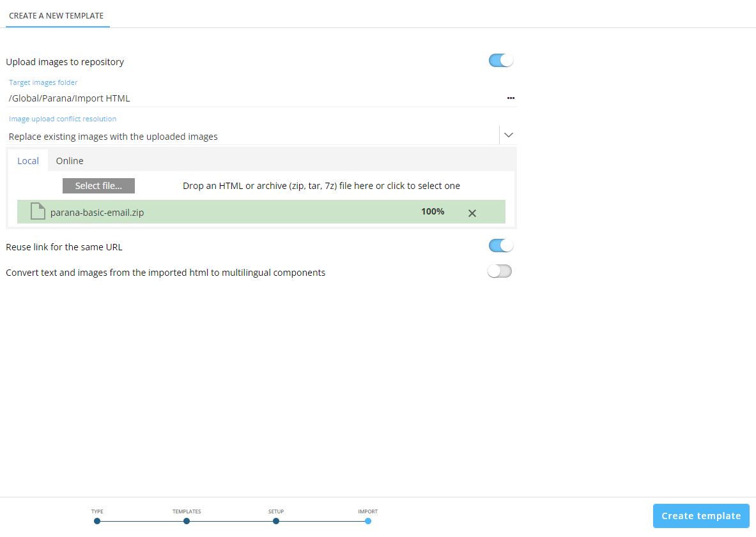This screenshot has height=537, width=756.
Task: Go to the Type step dot
Action: [x=97, y=521]
